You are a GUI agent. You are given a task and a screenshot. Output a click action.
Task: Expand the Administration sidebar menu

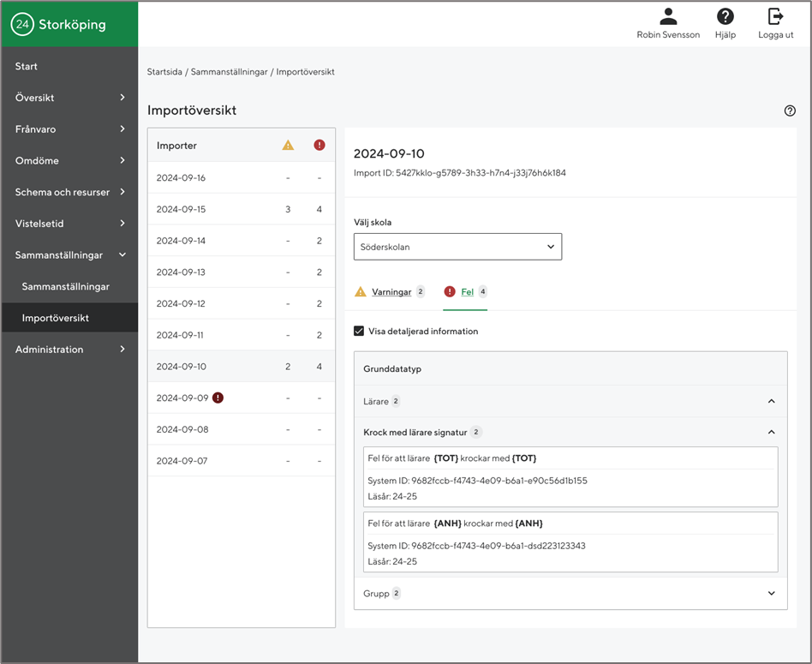point(69,350)
